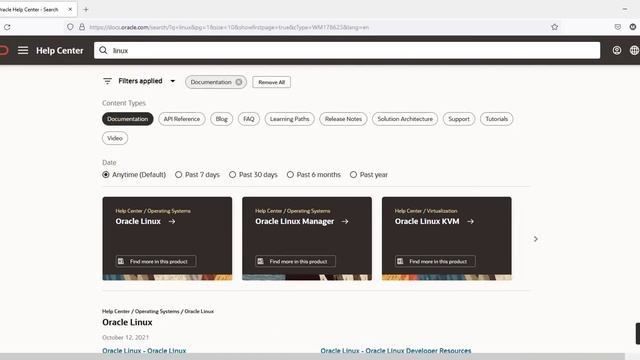This screenshot has height=360, width=640.
Task: Click the padlock site security icon
Action: point(82,27)
